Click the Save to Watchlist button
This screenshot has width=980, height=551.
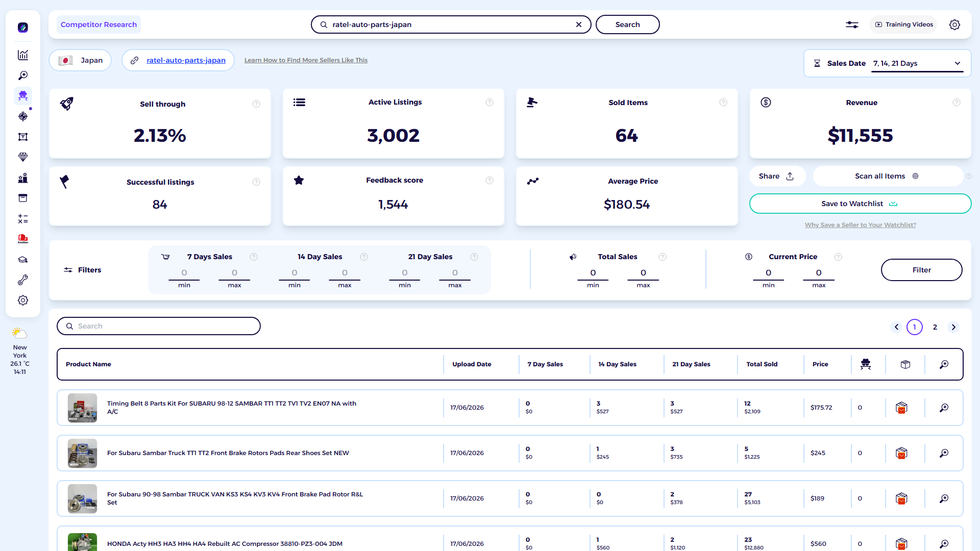[860, 204]
